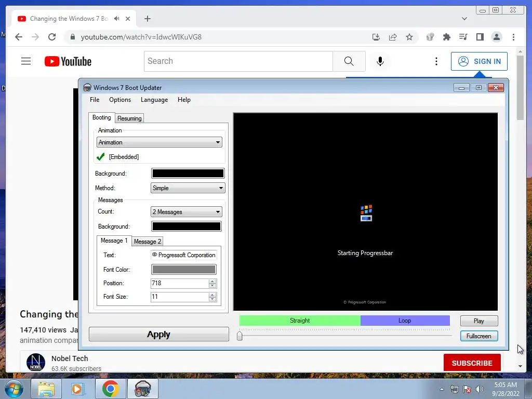This screenshot has height=399, width=532.
Task: Click Windows 7 Boot Updater taskbar icon
Action: coord(142,389)
